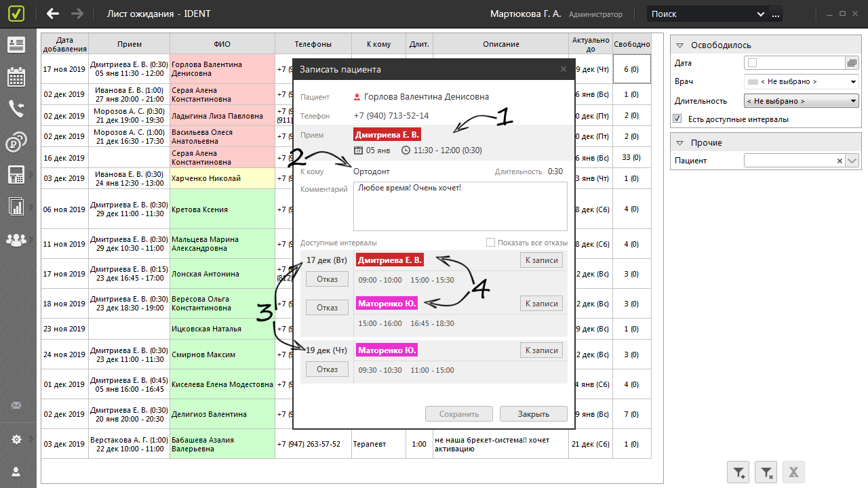
Task: Click interval 16:45 - 18:30
Action: pyautogui.click(x=432, y=324)
